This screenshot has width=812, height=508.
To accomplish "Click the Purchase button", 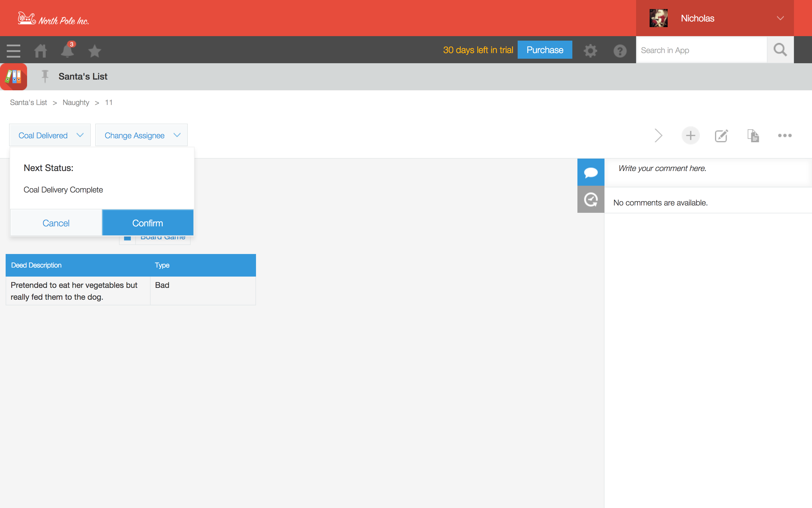I will tap(545, 50).
